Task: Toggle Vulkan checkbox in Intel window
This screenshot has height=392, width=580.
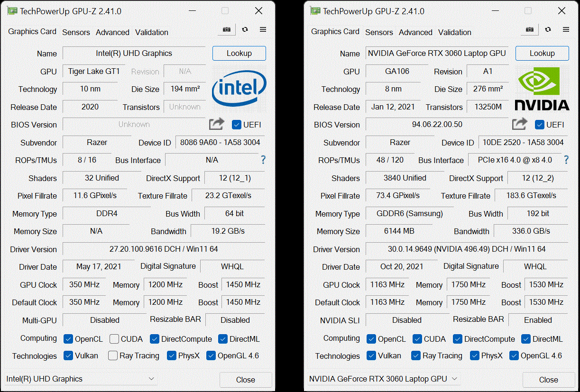Action: tap(68, 356)
